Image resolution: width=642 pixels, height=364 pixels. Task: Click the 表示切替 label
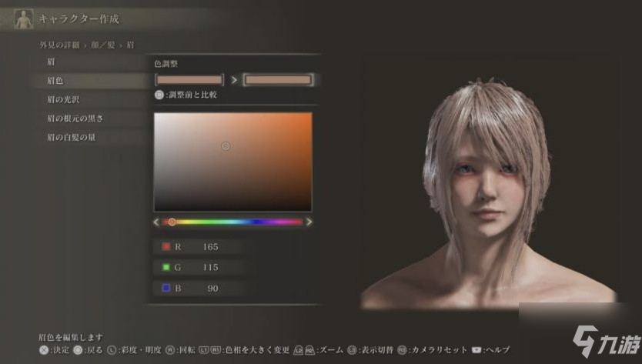tap(376, 350)
